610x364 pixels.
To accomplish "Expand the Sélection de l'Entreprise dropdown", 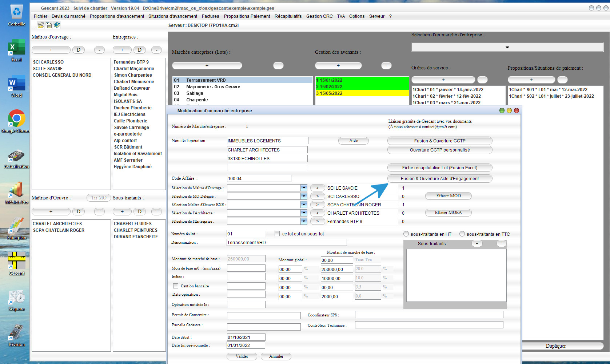I will click(x=304, y=221).
